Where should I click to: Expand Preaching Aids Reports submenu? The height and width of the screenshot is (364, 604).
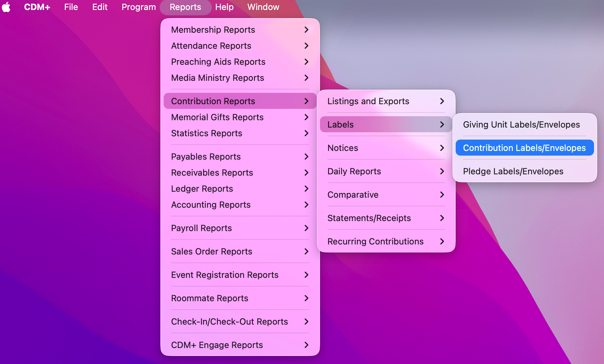(240, 62)
